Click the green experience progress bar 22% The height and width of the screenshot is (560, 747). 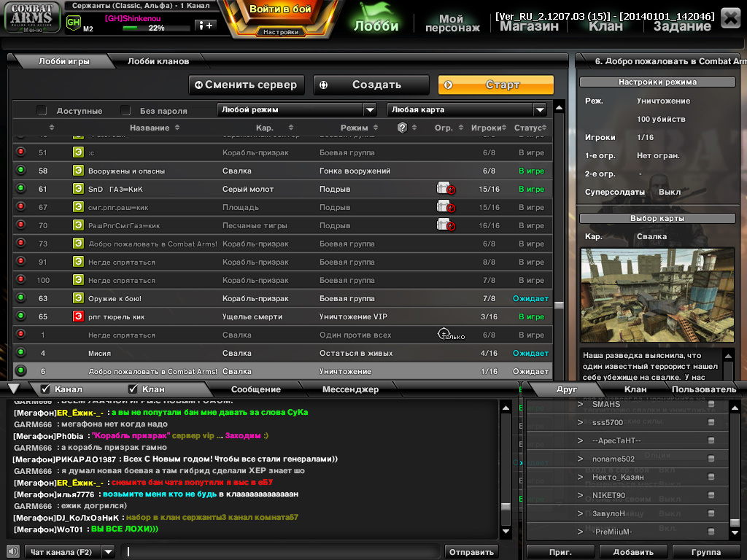(156, 28)
